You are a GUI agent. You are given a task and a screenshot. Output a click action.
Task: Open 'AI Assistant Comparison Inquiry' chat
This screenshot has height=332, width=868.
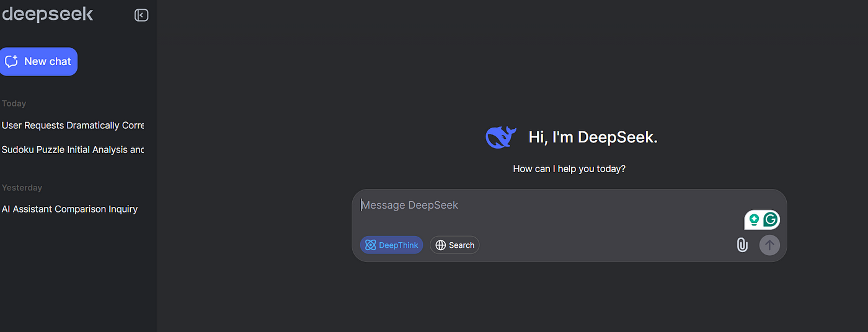pyautogui.click(x=69, y=209)
